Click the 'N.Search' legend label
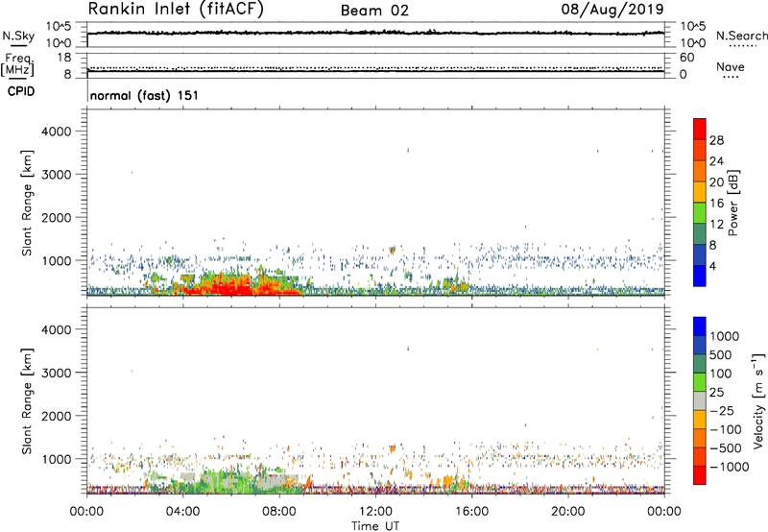Viewport: 768px width, 532px height. click(741, 36)
